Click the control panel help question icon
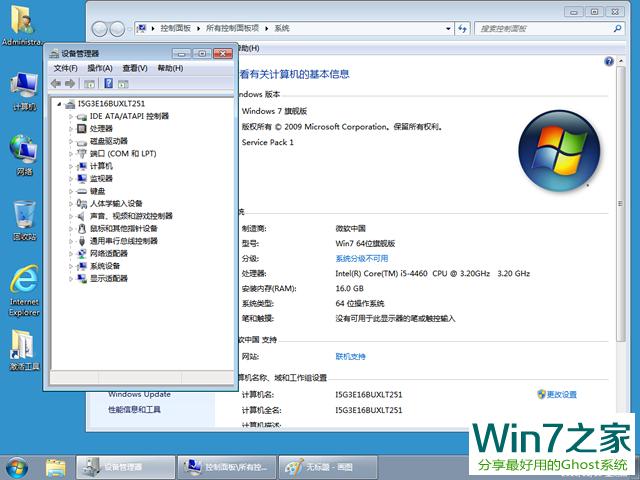The width and height of the screenshot is (640, 480). (609, 61)
